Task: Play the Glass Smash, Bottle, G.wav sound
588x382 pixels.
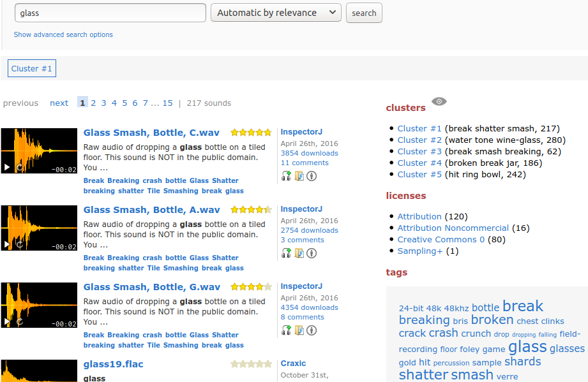Action: click(x=7, y=321)
